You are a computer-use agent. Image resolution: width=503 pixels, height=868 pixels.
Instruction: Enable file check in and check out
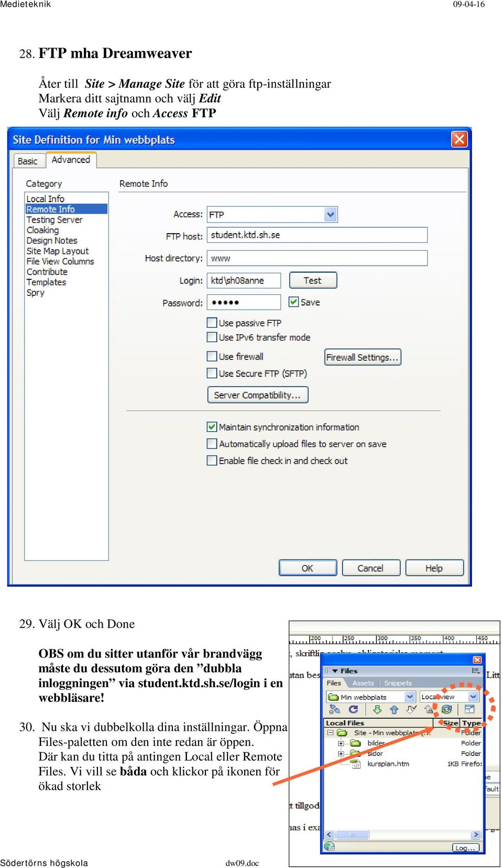pos(212,460)
